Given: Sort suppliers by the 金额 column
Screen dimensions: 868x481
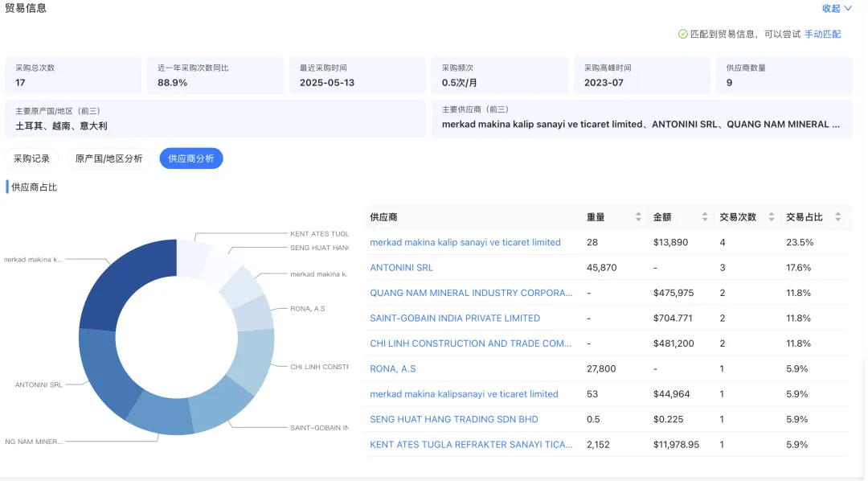Looking at the screenshot, I should [x=705, y=216].
